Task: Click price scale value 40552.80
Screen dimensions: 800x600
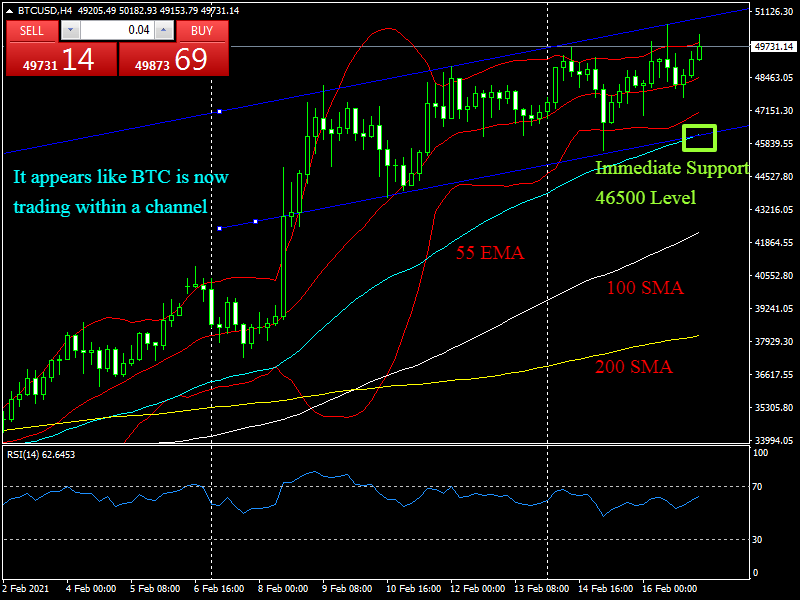Action: 774,276
